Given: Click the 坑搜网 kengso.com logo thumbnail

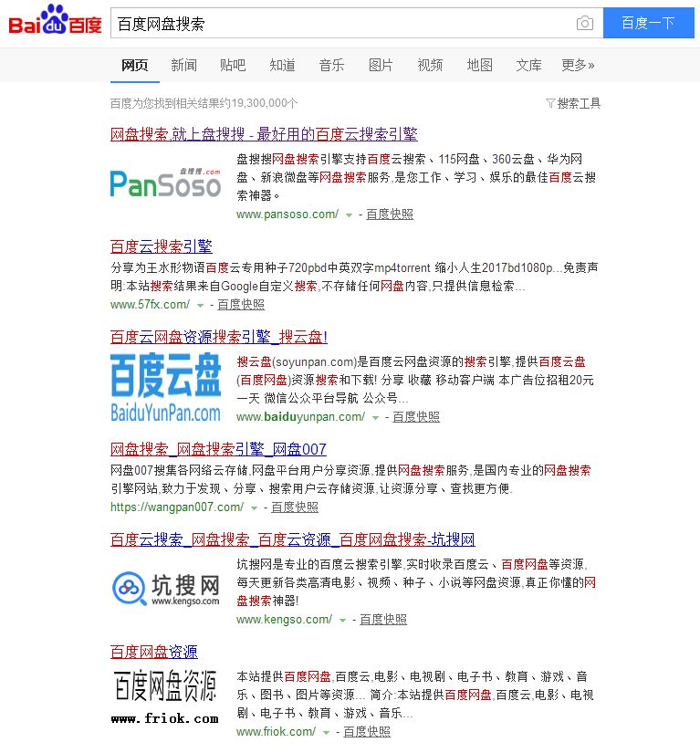Looking at the screenshot, I should click(x=165, y=590).
